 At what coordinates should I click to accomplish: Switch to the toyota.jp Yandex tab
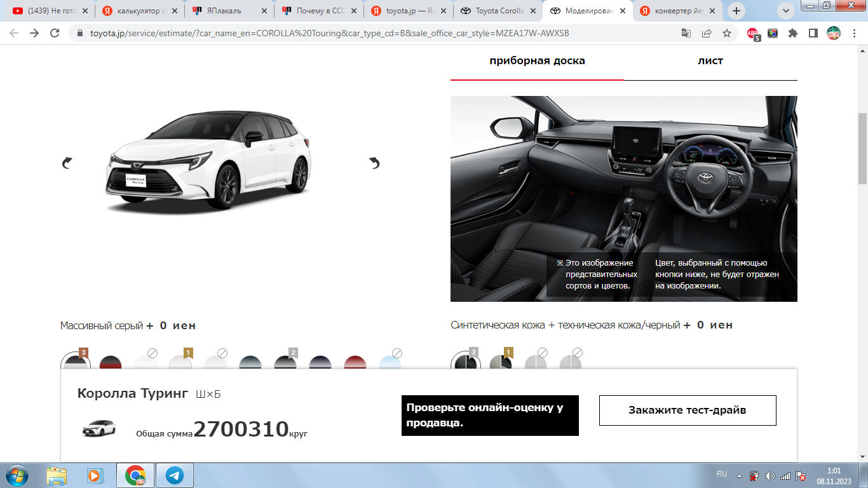(409, 11)
